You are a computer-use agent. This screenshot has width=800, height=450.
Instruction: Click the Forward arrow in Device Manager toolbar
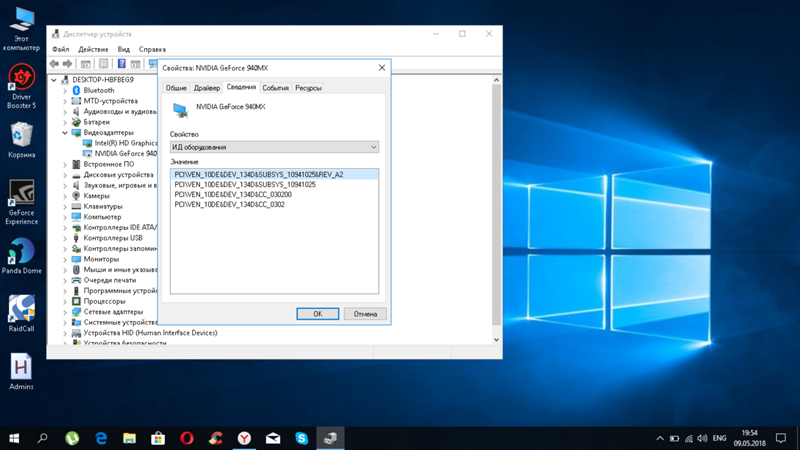pos(67,64)
